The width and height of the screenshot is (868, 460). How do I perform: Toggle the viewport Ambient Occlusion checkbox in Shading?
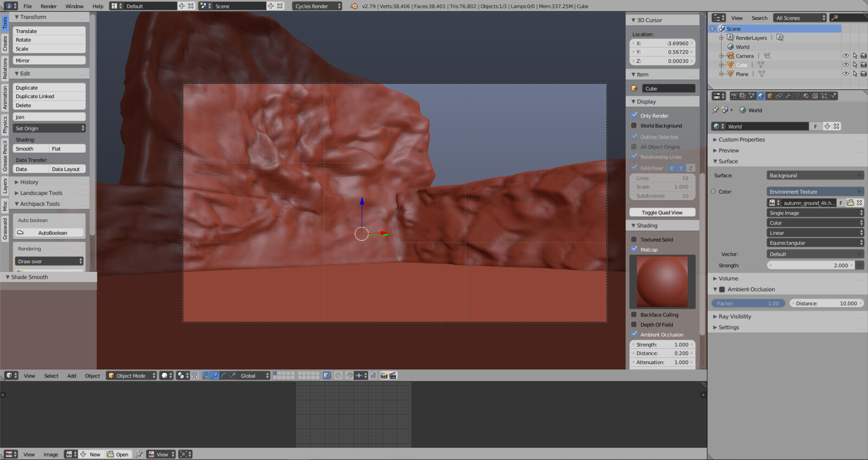point(634,334)
